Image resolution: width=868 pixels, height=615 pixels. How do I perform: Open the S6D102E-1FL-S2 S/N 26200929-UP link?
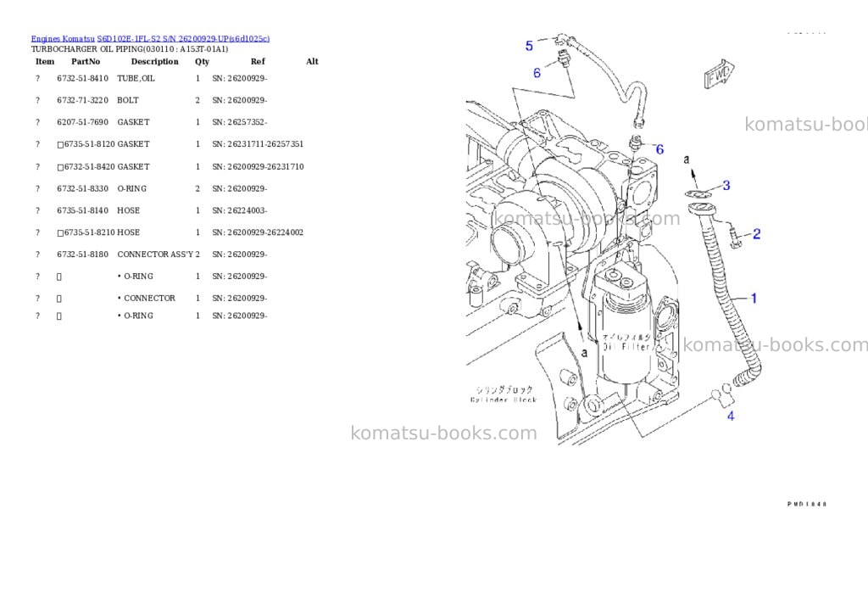183,39
